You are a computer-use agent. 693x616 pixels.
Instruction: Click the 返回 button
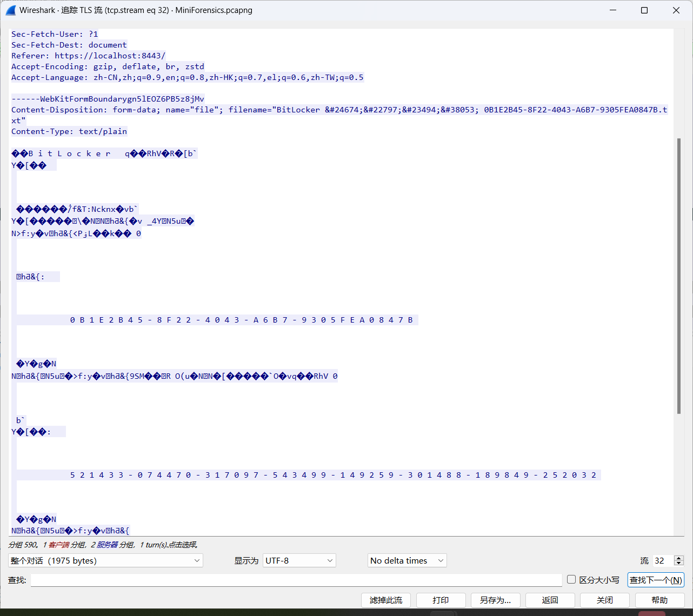click(550, 600)
